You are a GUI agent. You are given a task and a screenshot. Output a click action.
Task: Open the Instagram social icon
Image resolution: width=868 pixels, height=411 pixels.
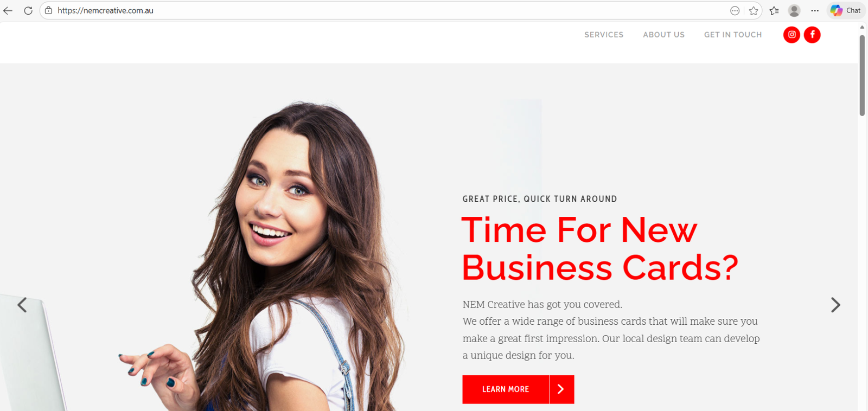pos(792,35)
